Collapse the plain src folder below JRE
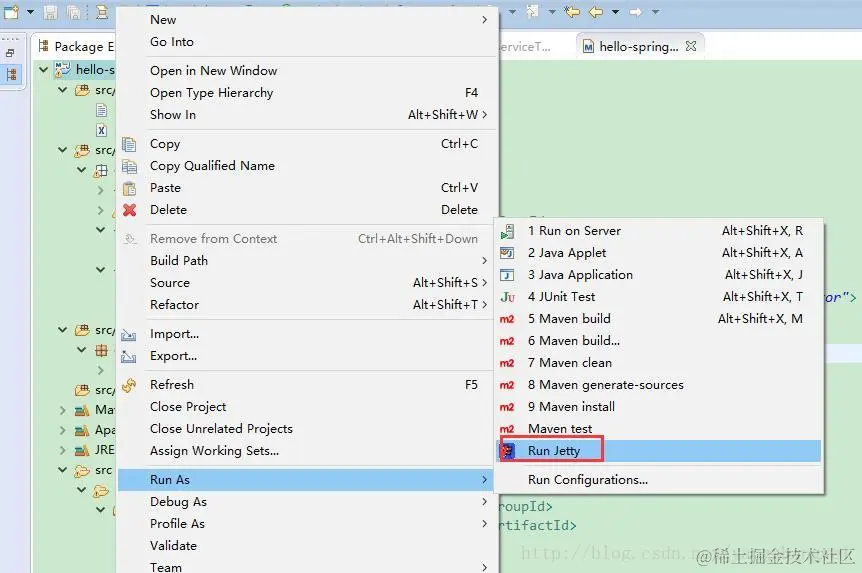Image resolution: width=862 pixels, height=573 pixels. click(63, 470)
